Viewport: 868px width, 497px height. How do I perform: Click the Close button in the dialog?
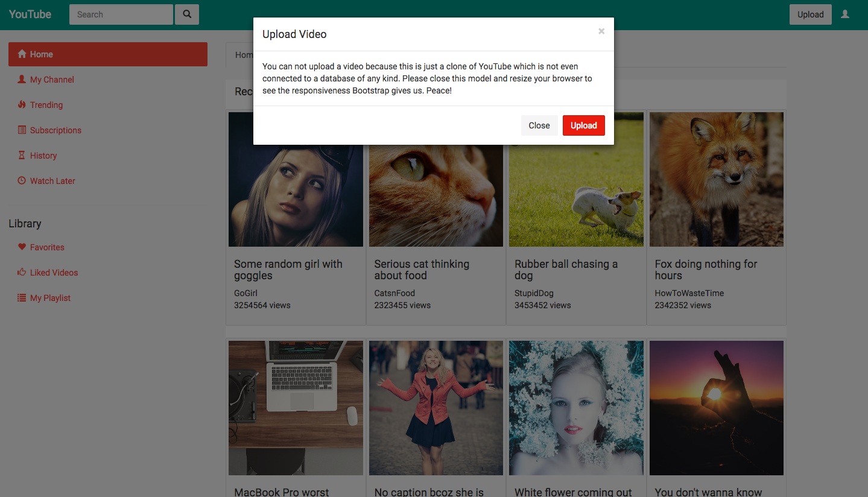click(539, 125)
